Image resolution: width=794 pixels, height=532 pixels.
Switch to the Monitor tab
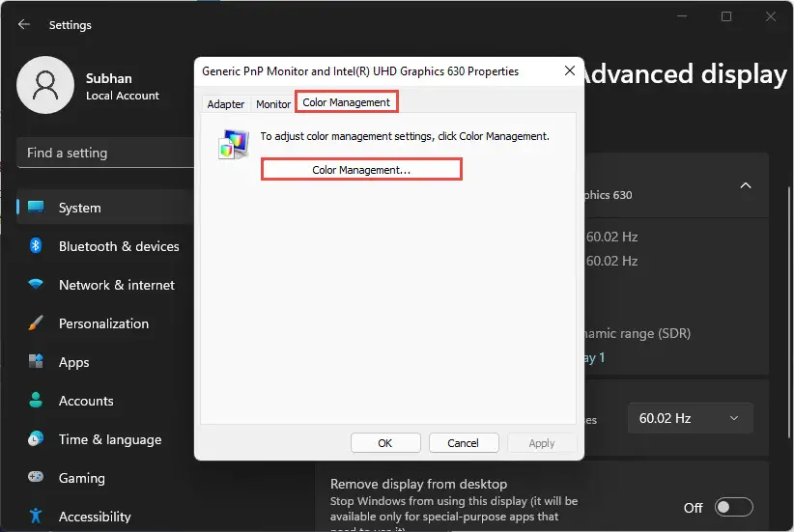point(273,103)
